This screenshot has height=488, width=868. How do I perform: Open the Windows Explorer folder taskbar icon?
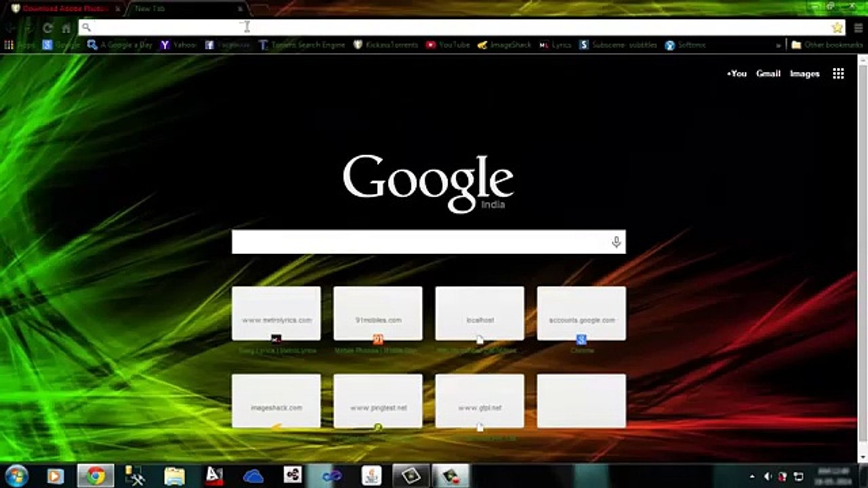[x=175, y=476]
